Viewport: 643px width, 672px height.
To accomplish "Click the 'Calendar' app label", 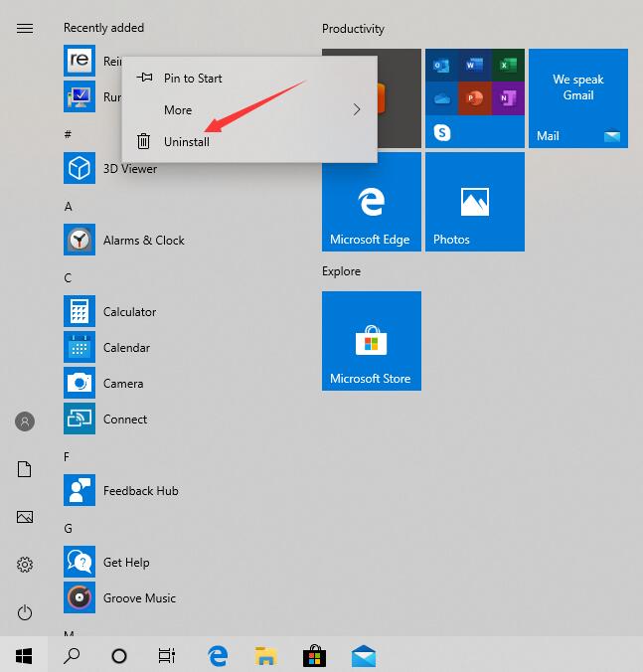I will [x=127, y=348].
